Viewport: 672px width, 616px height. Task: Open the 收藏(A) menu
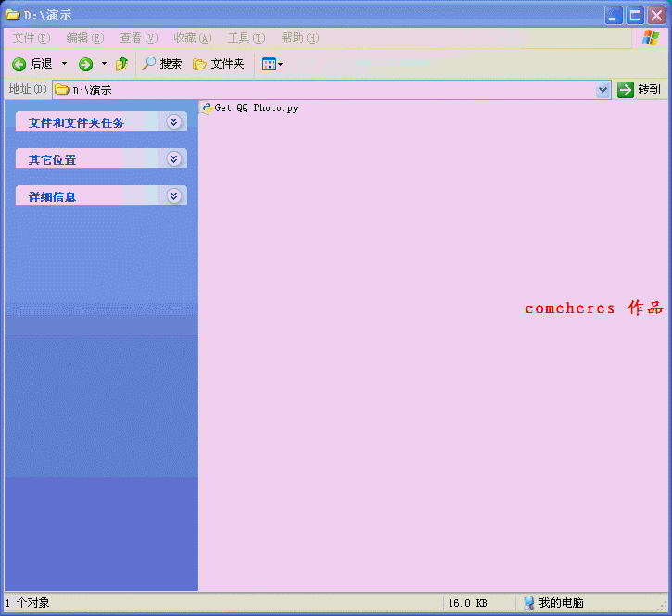(193, 38)
